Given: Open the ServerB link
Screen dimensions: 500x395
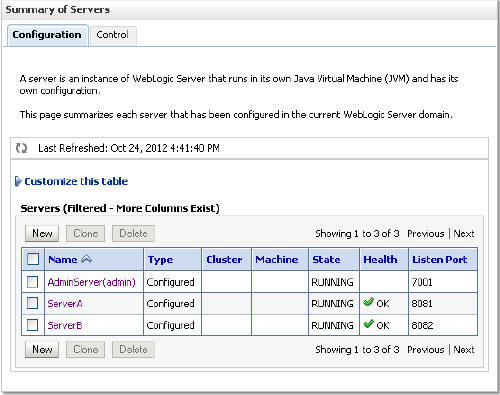Looking at the screenshot, I should pos(65,325).
